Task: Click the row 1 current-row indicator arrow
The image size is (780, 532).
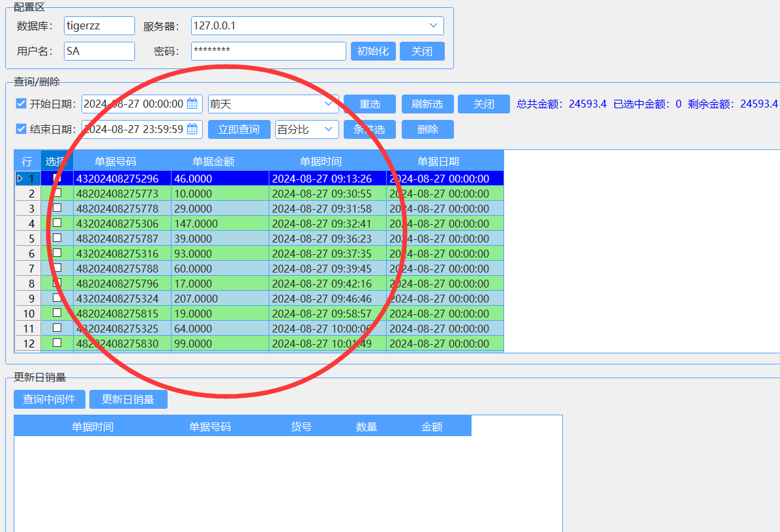Action: [20, 179]
